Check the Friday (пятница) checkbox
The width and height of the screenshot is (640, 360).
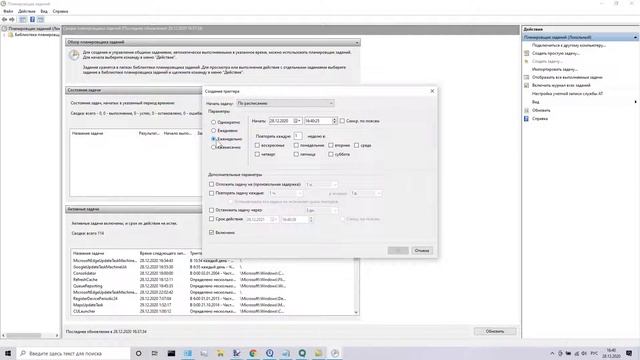tap(296, 154)
